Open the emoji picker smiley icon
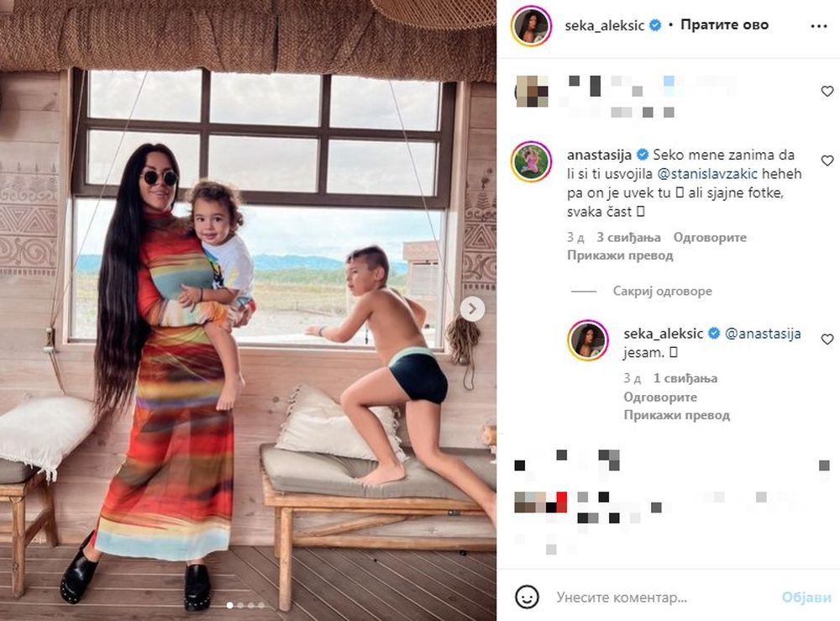Viewport: 840px width, 621px height. click(527, 597)
